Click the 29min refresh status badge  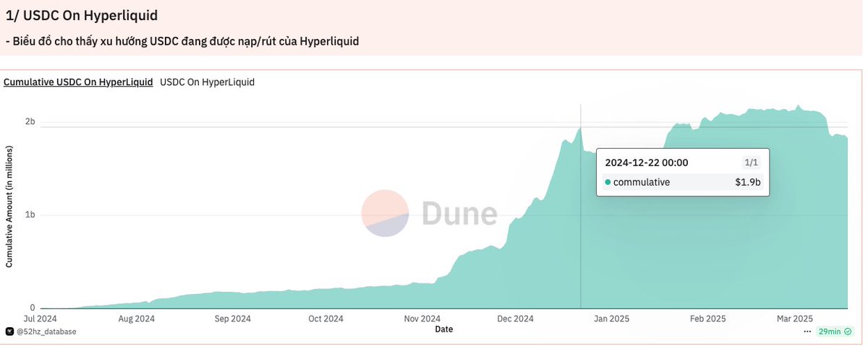(829, 331)
